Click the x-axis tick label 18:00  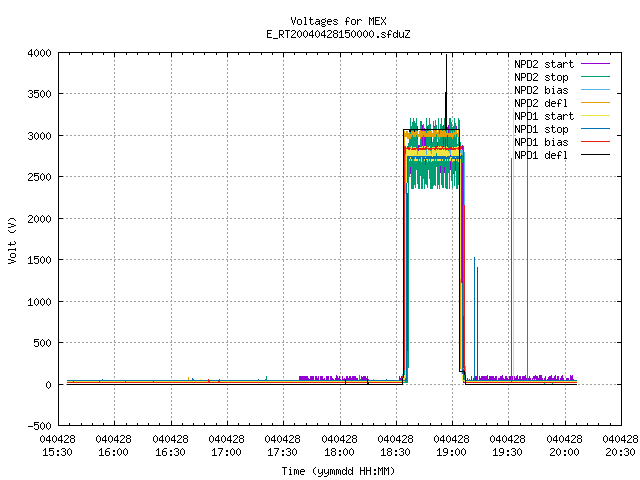(339, 453)
